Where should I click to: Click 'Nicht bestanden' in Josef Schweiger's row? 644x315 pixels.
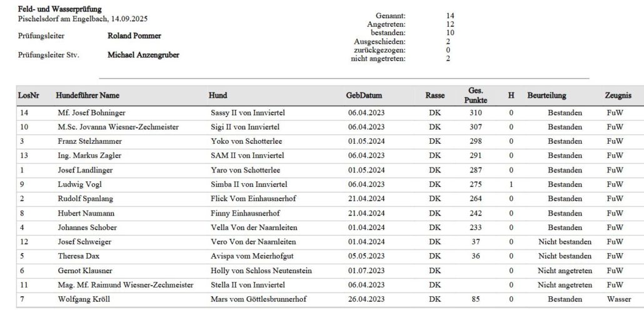coord(565,242)
